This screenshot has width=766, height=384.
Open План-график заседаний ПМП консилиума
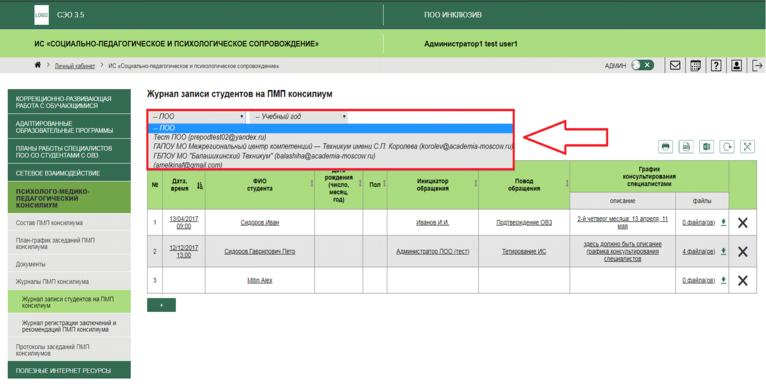point(69,243)
